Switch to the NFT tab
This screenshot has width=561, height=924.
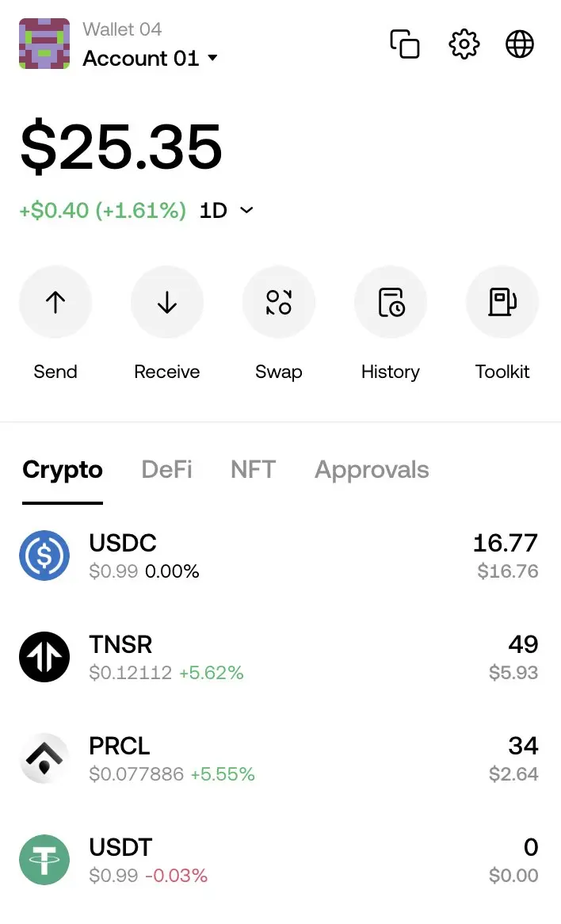[253, 470]
